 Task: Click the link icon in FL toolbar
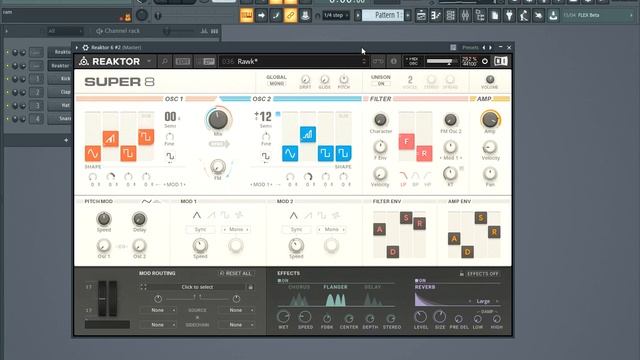[x=290, y=16]
